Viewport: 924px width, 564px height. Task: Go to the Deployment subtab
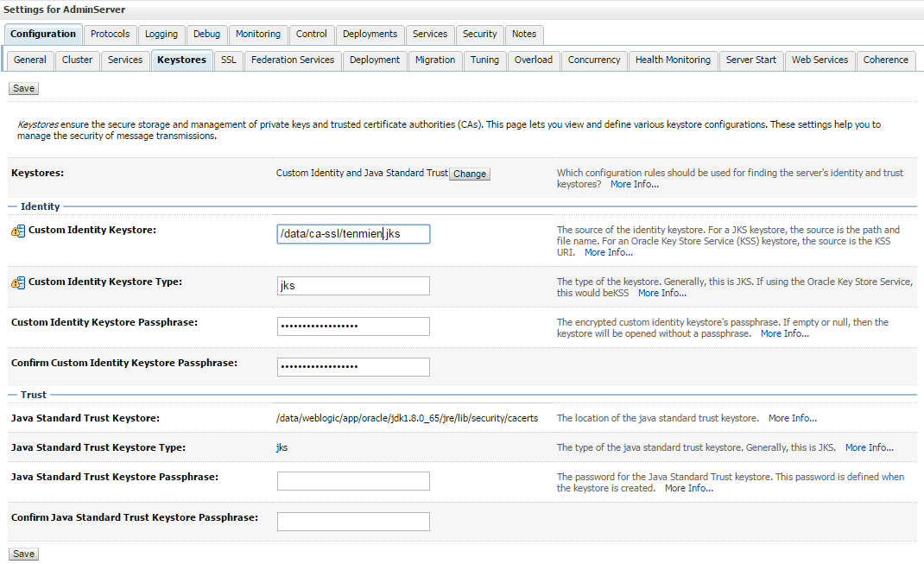[x=375, y=60]
